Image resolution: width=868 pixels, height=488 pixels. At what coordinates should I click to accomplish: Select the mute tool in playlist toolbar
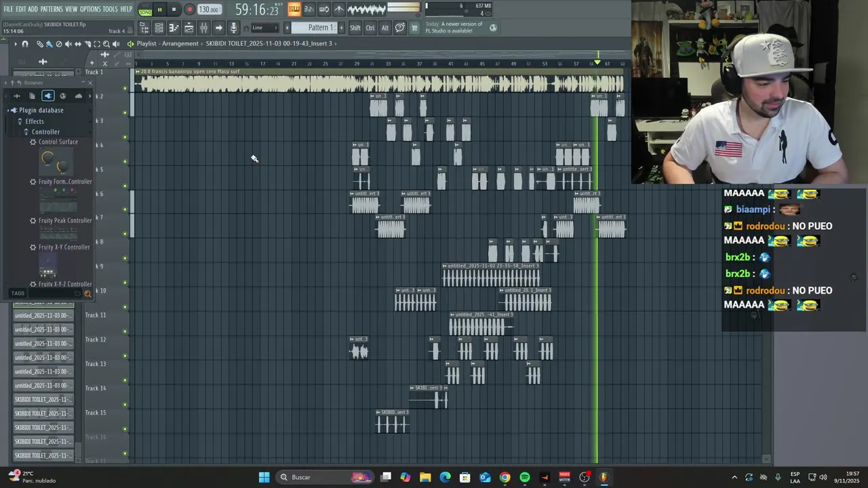[68, 44]
